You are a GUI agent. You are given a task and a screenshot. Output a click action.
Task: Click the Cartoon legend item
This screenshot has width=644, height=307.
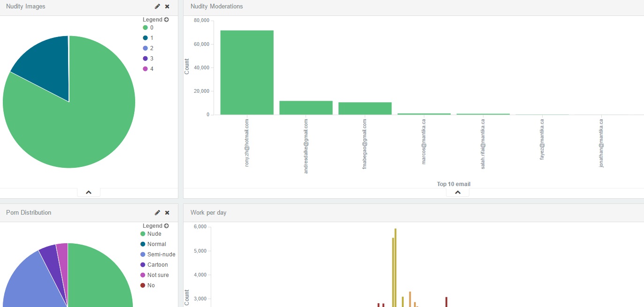(x=157, y=265)
